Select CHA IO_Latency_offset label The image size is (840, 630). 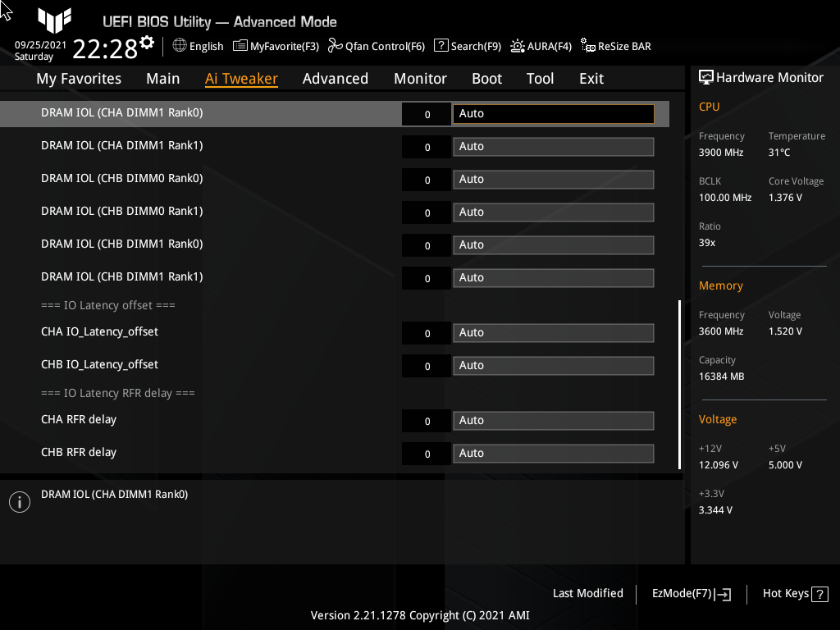coord(99,331)
